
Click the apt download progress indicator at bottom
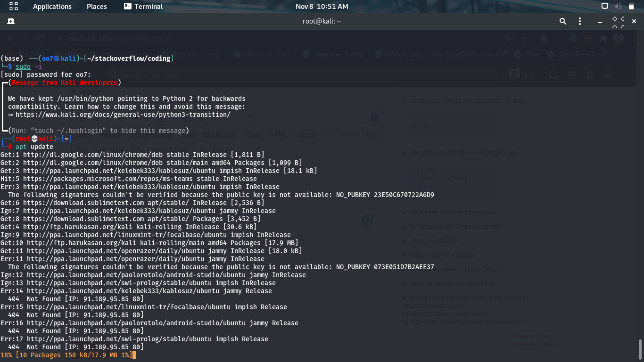66,355
